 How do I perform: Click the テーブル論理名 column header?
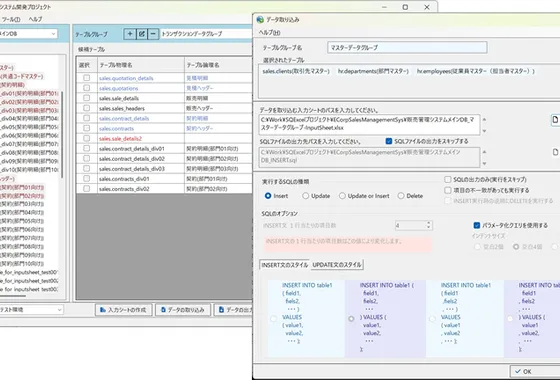point(219,65)
